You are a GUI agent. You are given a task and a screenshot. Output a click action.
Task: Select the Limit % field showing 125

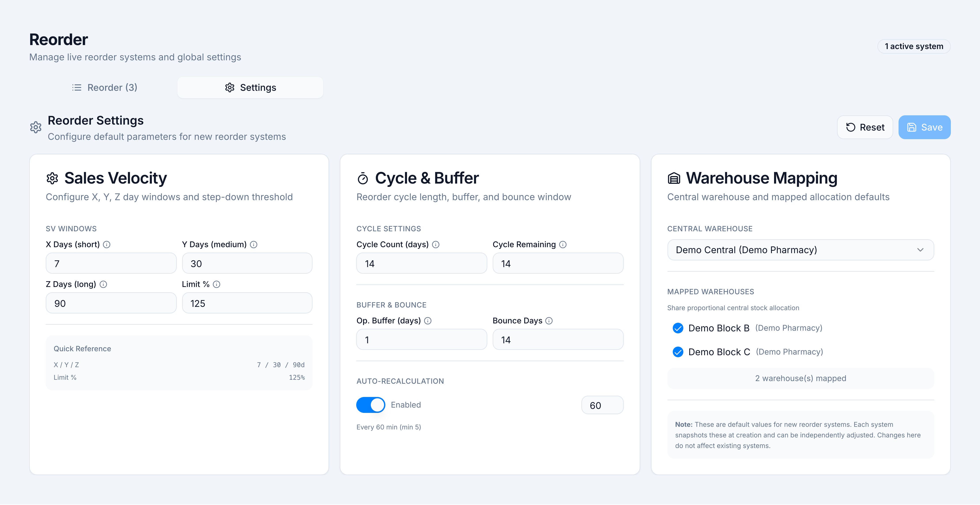247,303
